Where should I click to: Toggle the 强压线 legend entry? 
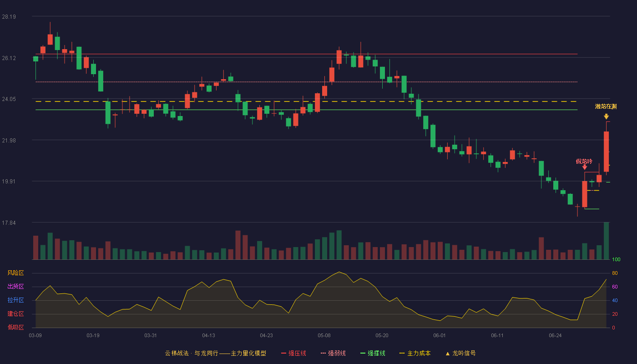tap(293, 353)
